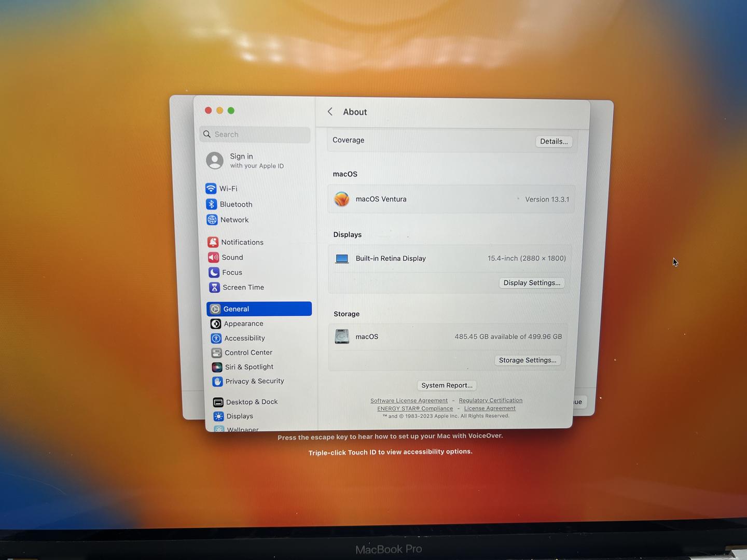Open Notifications via bell icon
This screenshot has height=560, width=747.
click(213, 242)
